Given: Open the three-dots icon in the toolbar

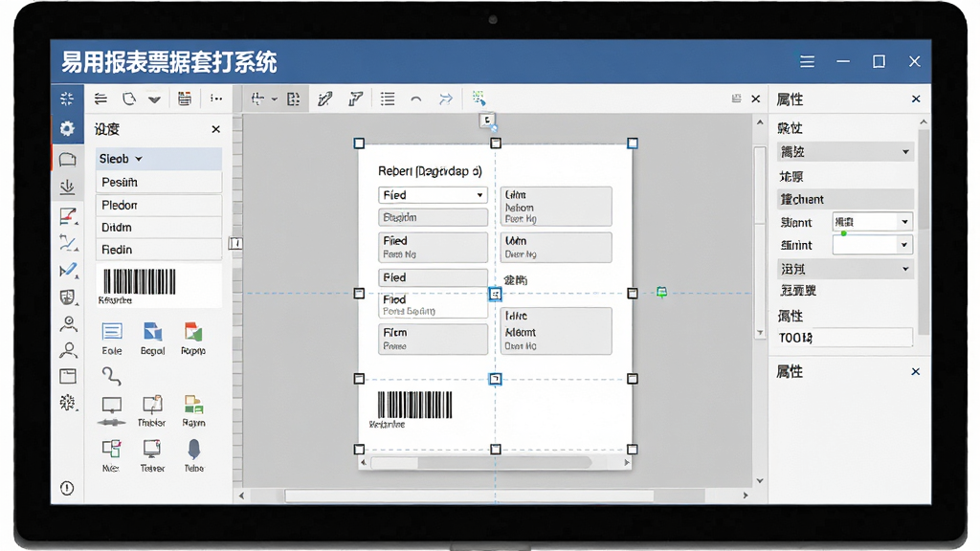Looking at the screenshot, I should (x=216, y=99).
